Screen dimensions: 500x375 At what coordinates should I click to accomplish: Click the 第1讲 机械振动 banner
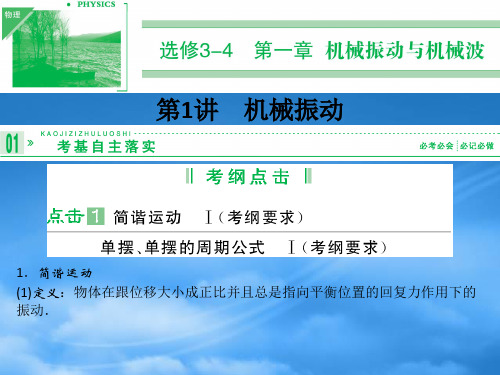tap(250, 110)
